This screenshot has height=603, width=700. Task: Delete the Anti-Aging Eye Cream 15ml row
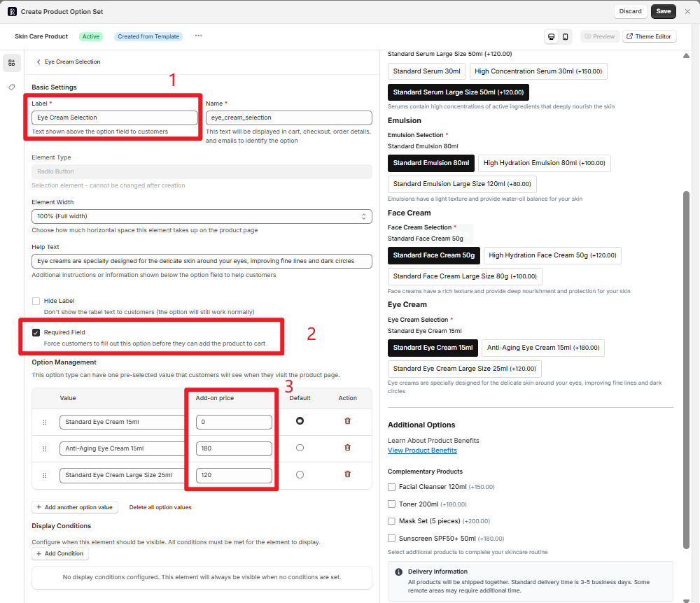click(347, 448)
